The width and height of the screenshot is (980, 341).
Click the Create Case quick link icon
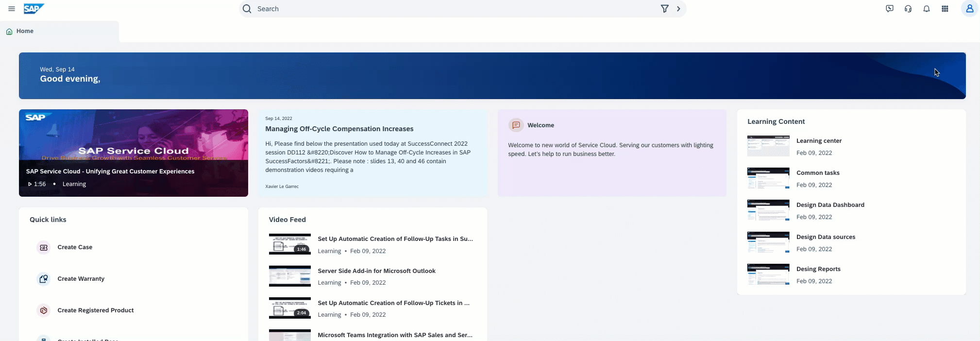tap(44, 248)
